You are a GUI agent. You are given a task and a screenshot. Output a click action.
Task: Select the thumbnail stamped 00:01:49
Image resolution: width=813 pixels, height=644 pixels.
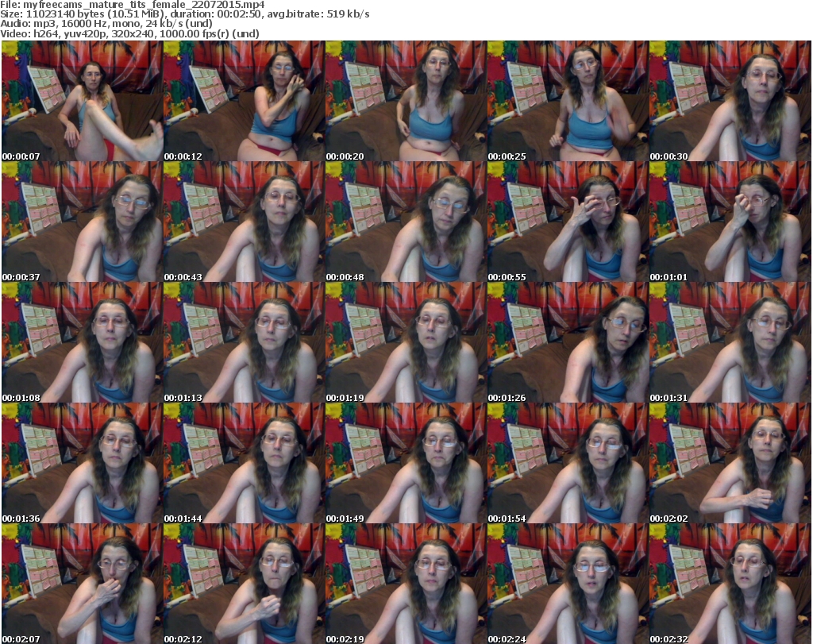[x=406, y=464]
